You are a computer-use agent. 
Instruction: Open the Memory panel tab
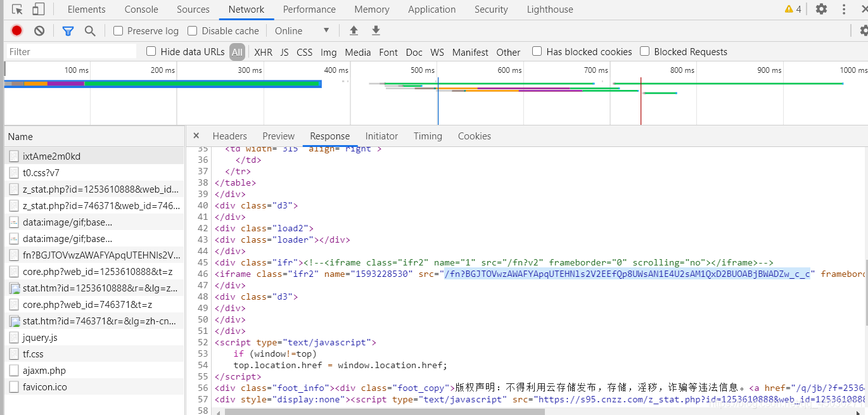pyautogui.click(x=372, y=10)
